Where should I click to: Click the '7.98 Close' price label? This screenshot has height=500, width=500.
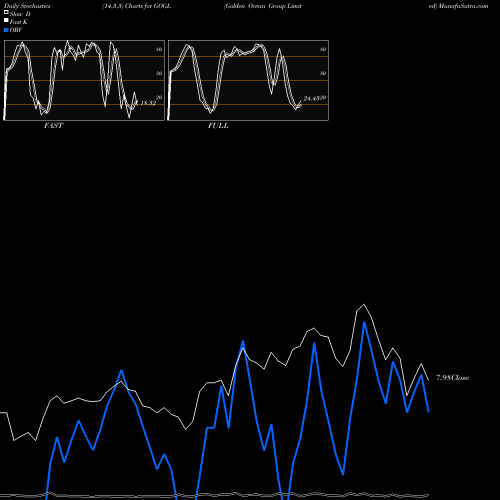coord(453,378)
